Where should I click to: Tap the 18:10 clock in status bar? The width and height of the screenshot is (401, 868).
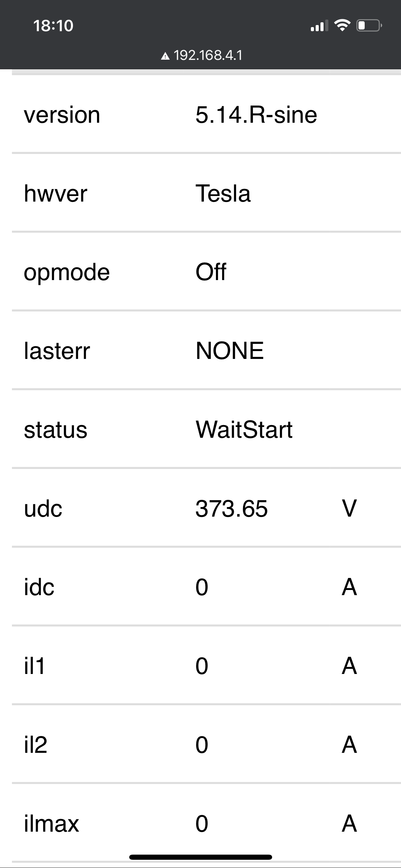[53, 26]
